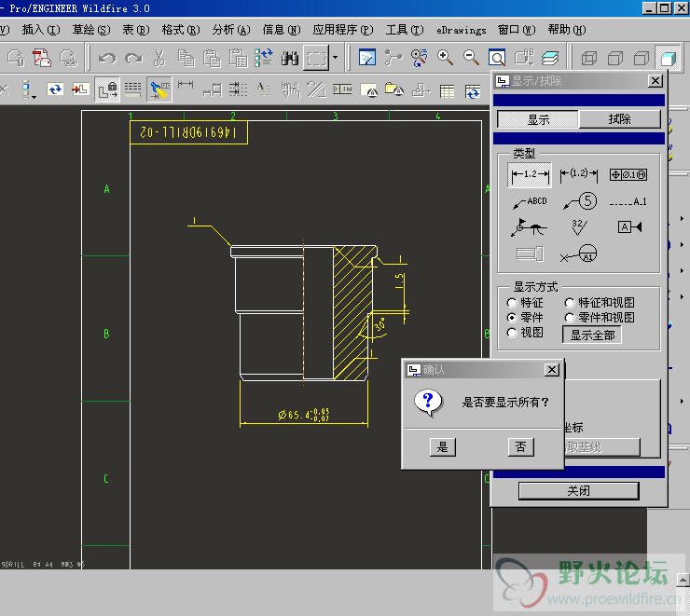Open the 插入 menu
The height and width of the screenshot is (616, 690).
click(40, 30)
